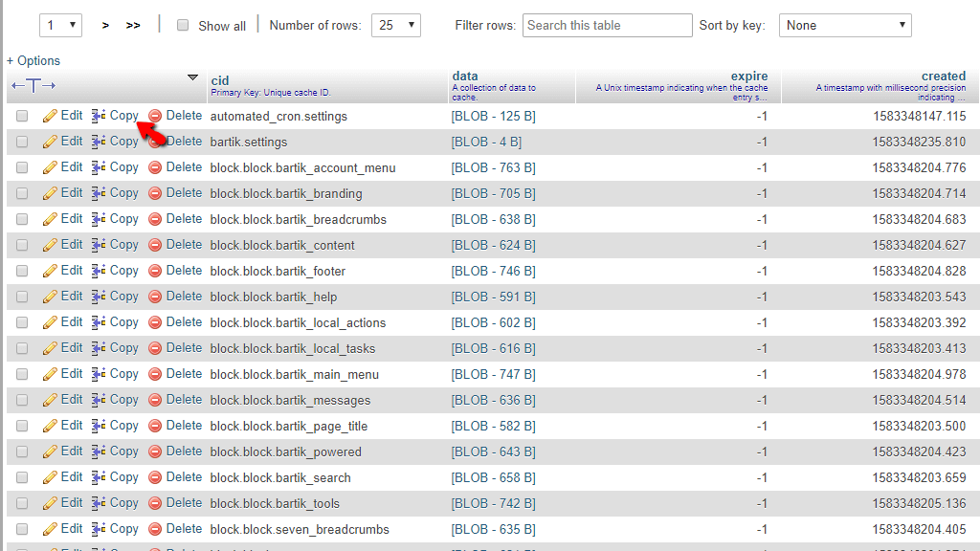Expand the + Options section
Viewport: 980px width, 551px height.
click(33, 60)
